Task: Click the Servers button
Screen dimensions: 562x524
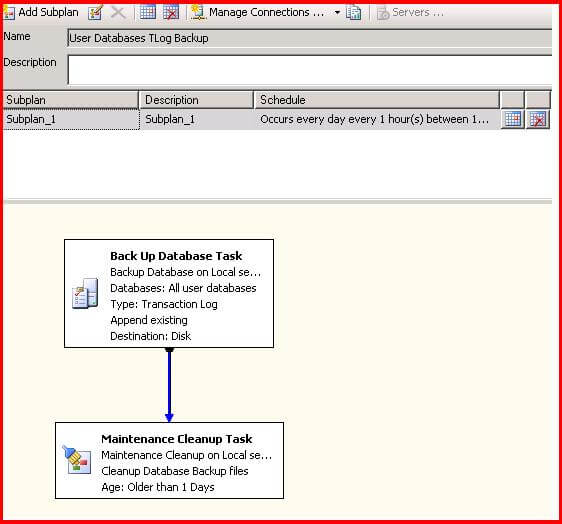Action: point(410,13)
